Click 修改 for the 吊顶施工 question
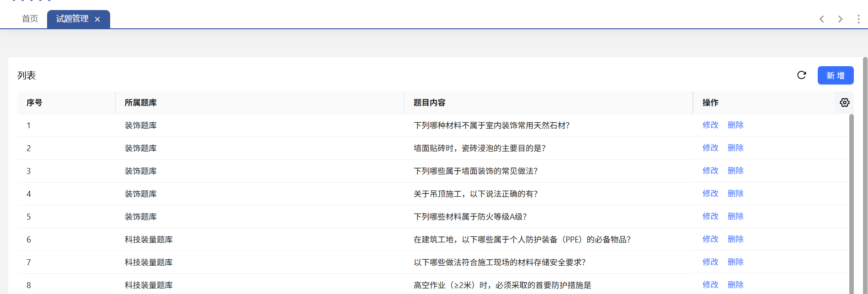The image size is (868, 294). [x=710, y=194]
